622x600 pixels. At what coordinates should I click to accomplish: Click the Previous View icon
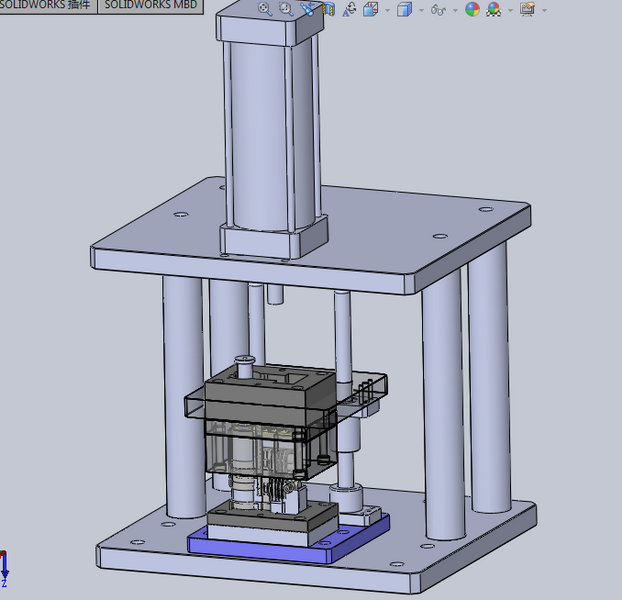coord(307,9)
